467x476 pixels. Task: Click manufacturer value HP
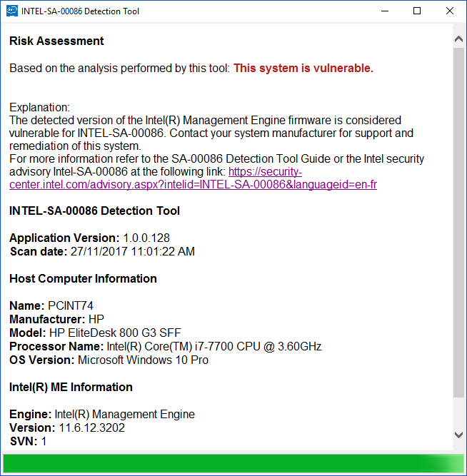coord(96,320)
